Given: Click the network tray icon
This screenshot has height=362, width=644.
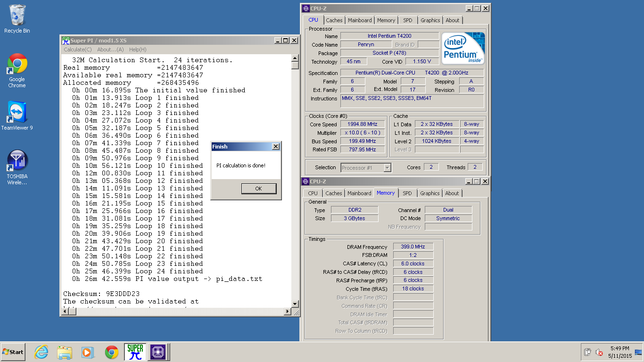Looking at the screenshot, I should pyautogui.click(x=638, y=352).
